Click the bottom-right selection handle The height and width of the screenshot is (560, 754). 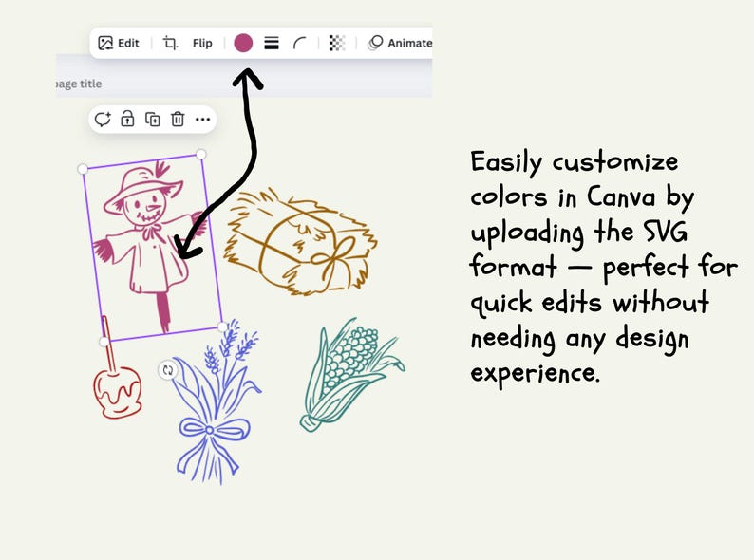[x=222, y=327]
